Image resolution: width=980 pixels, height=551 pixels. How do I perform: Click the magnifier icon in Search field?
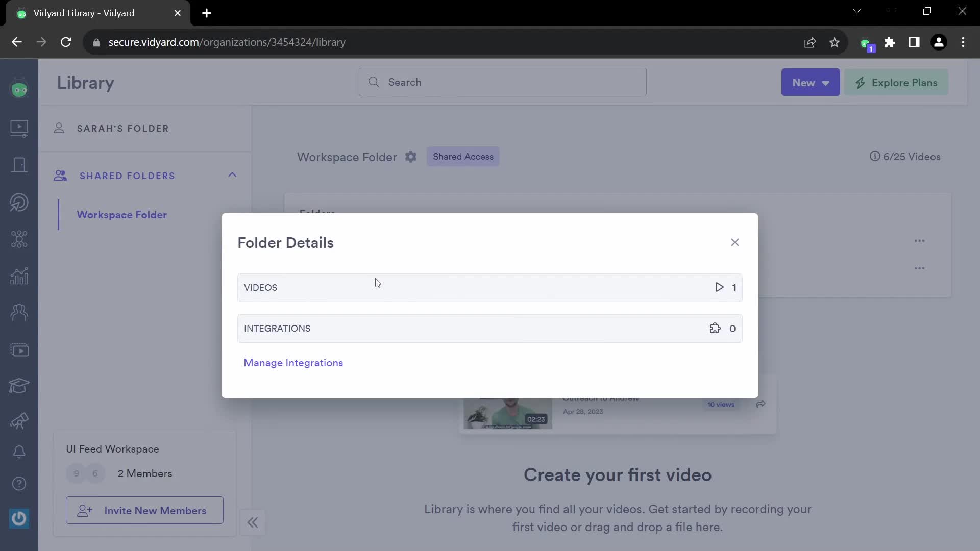point(374,82)
